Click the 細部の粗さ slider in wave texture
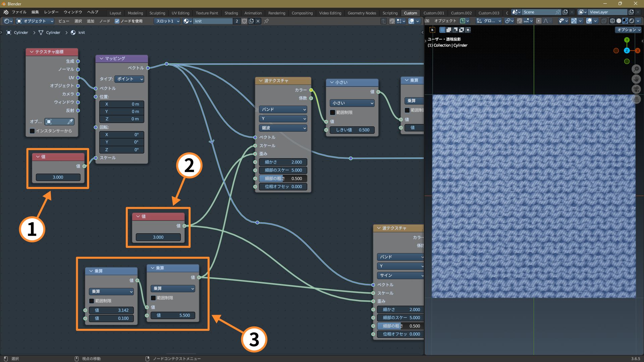Viewport: 644px width, 362px height. [283, 179]
